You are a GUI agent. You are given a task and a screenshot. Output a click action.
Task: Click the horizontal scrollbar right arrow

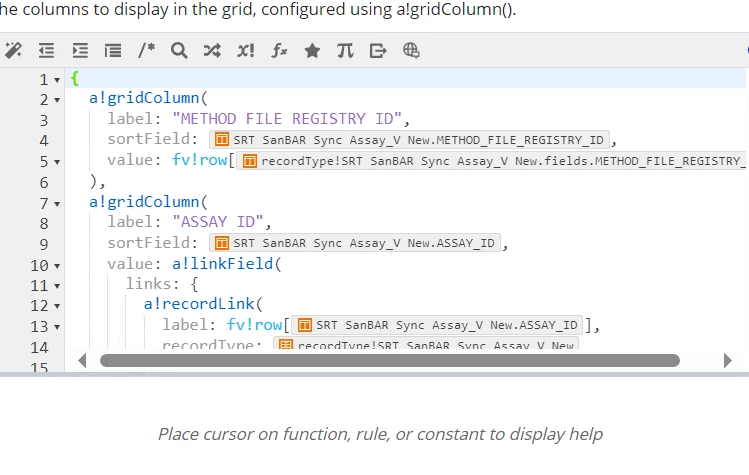pyautogui.click(x=728, y=360)
